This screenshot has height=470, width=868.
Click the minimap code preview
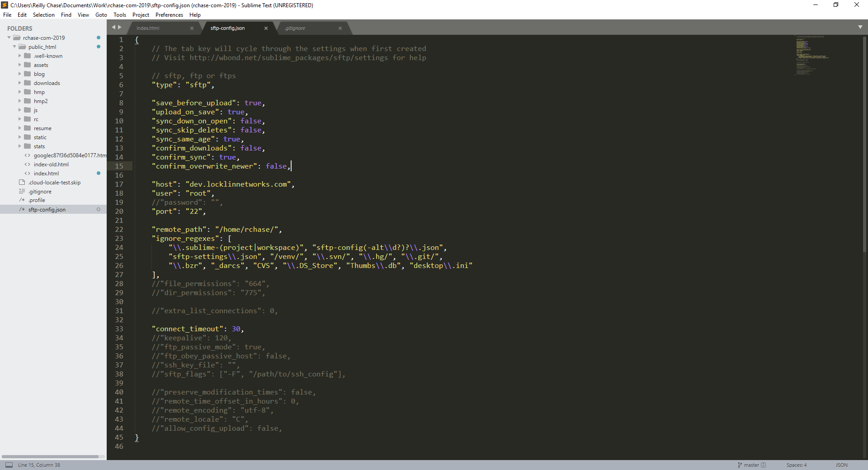click(x=812, y=55)
